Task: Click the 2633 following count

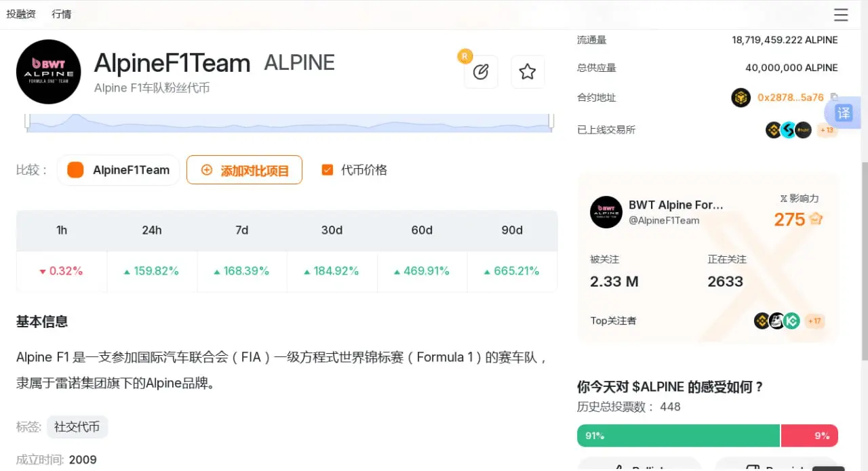Action: pos(726,281)
